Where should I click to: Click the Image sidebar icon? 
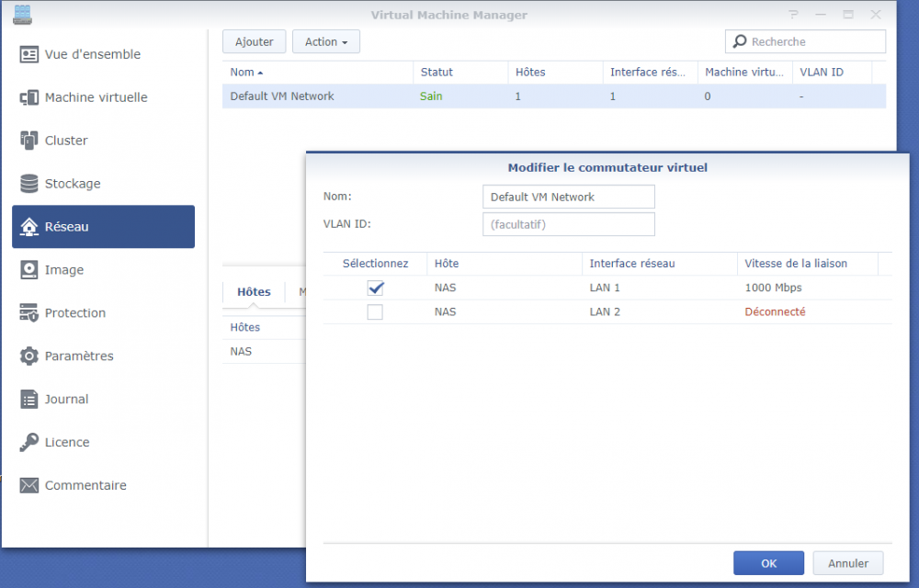tap(29, 270)
